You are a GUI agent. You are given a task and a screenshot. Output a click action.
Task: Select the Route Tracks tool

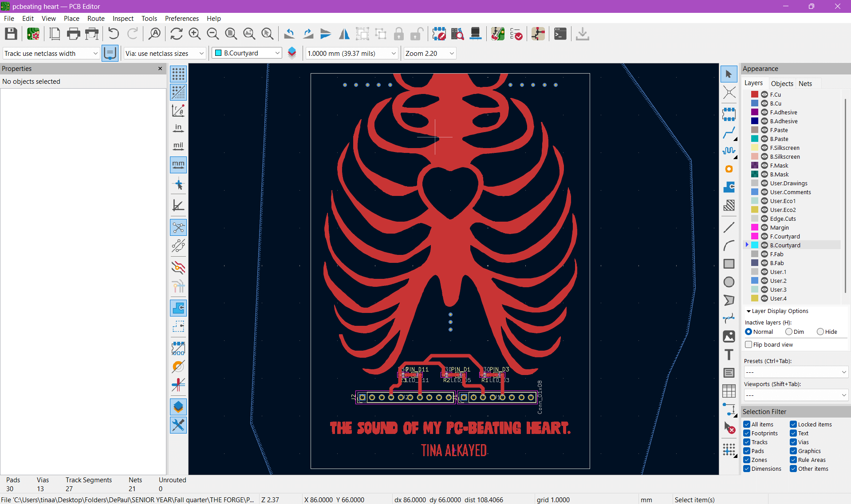pyautogui.click(x=729, y=133)
